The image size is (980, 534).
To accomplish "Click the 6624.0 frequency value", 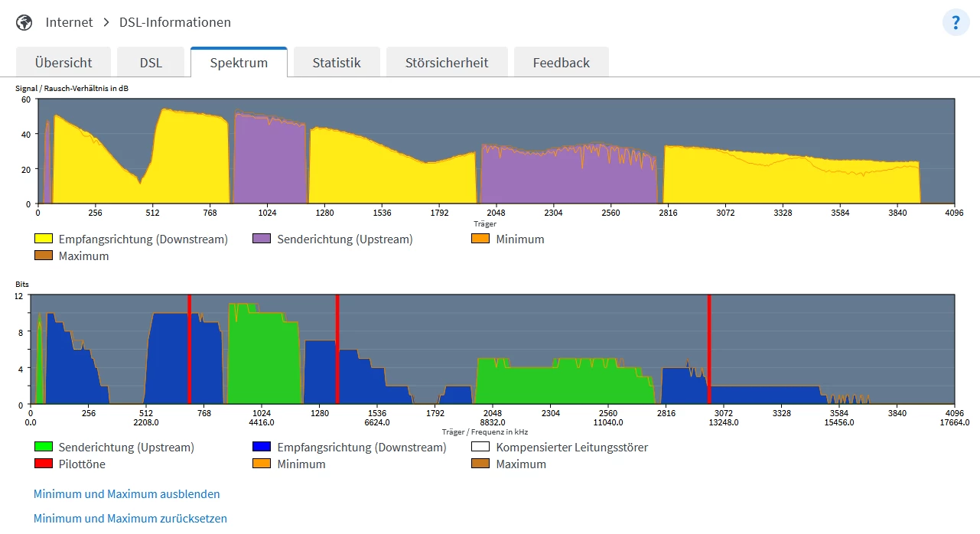I will (x=377, y=422).
